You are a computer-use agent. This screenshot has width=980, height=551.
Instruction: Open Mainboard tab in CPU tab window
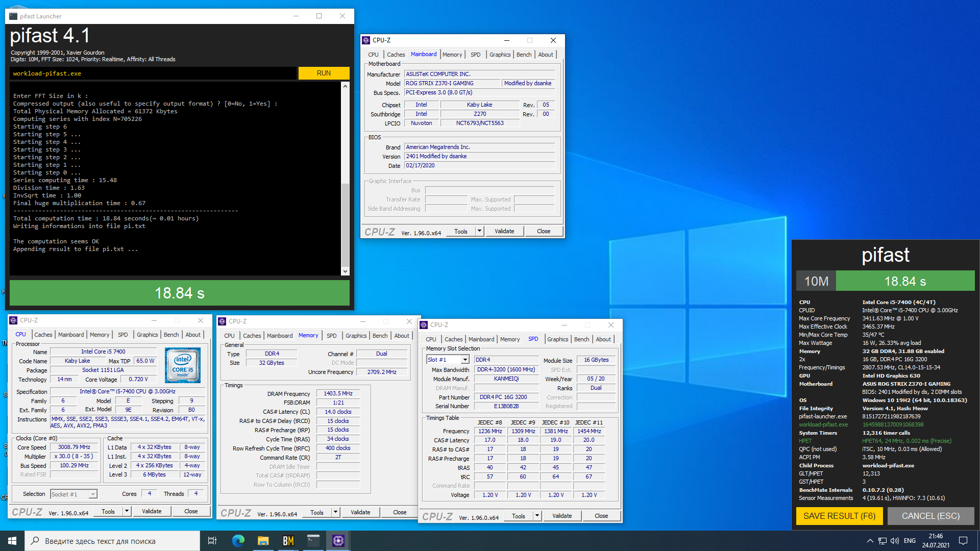click(71, 335)
